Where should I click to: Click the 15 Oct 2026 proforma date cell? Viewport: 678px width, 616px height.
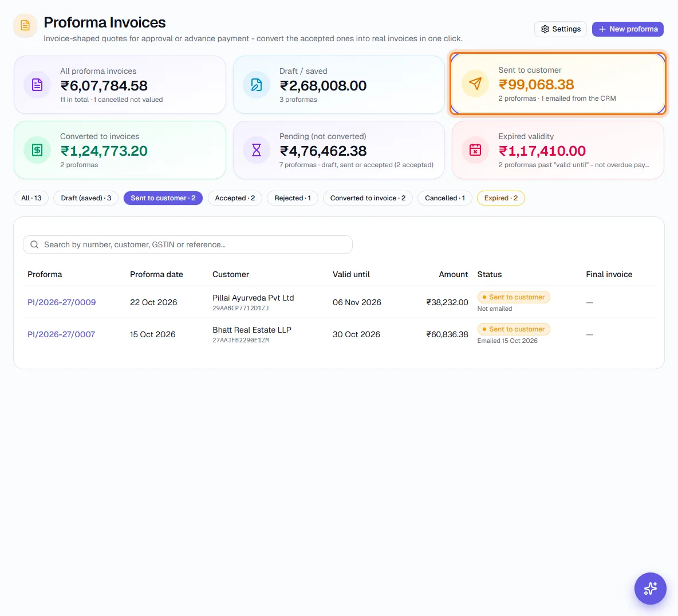[x=153, y=334]
